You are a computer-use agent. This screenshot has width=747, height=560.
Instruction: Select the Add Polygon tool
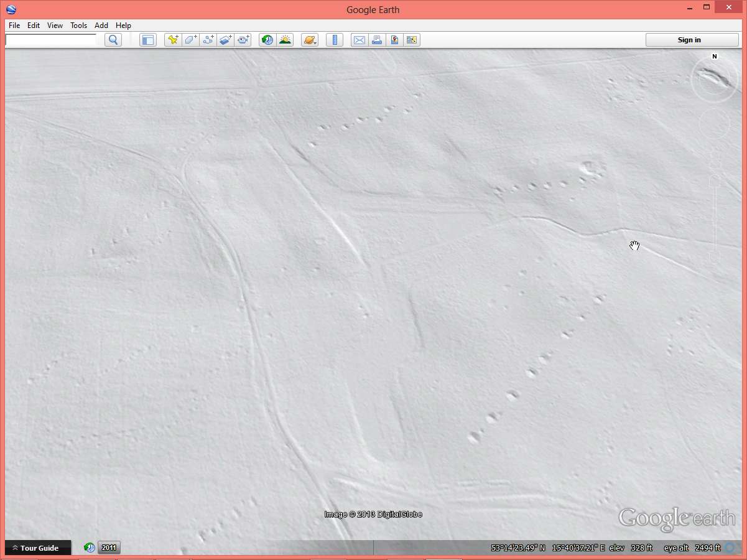(190, 40)
